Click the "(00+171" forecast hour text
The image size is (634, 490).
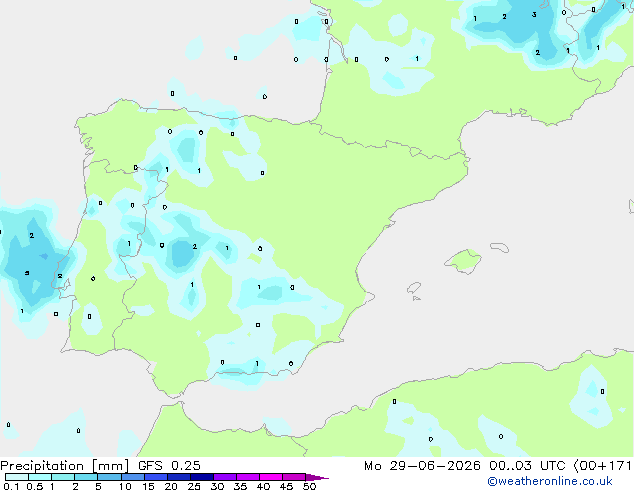(x=602, y=466)
